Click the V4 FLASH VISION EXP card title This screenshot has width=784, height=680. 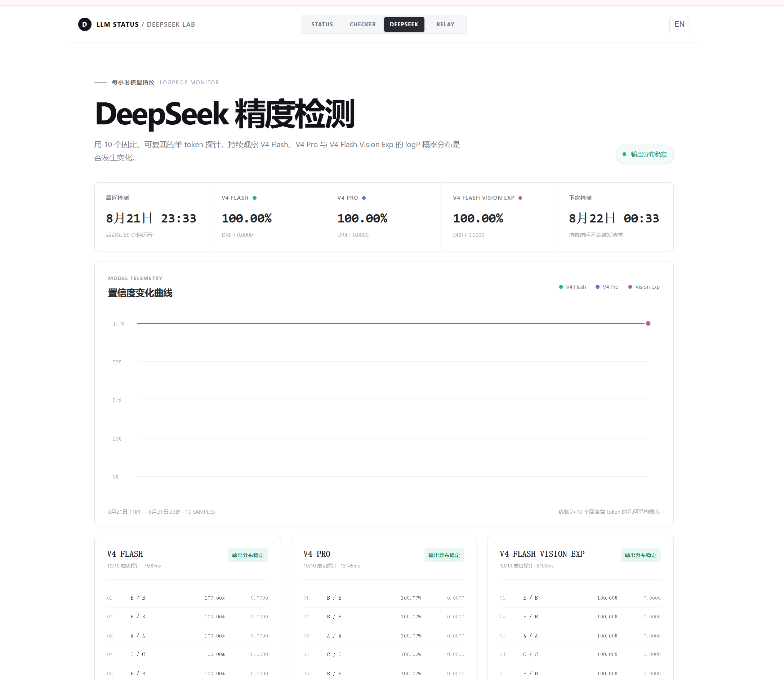point(542,554)
